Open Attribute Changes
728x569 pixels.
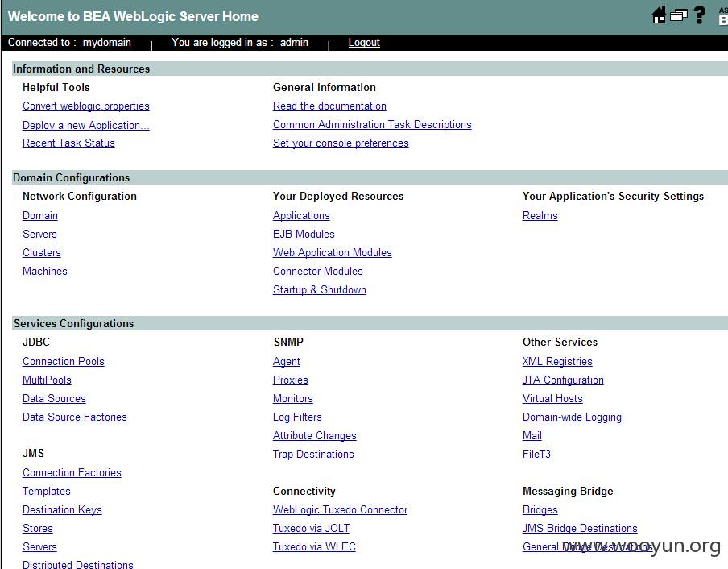[x=315, y=436]
